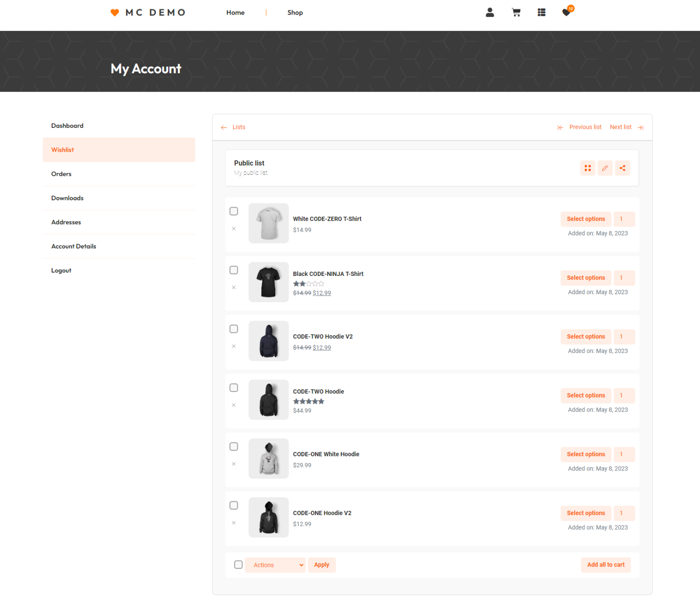The image size is (700, 612).
Task: Select the CODE-ONE White Hoodie checkbox
Action: pos(234,447)
